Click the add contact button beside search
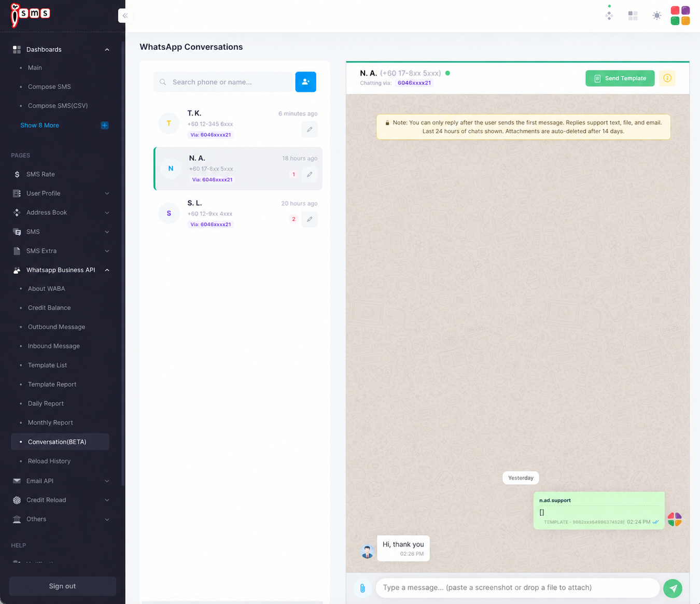Image resolution: width=700 pixels, height=604 pixels. tap(305, 82)
